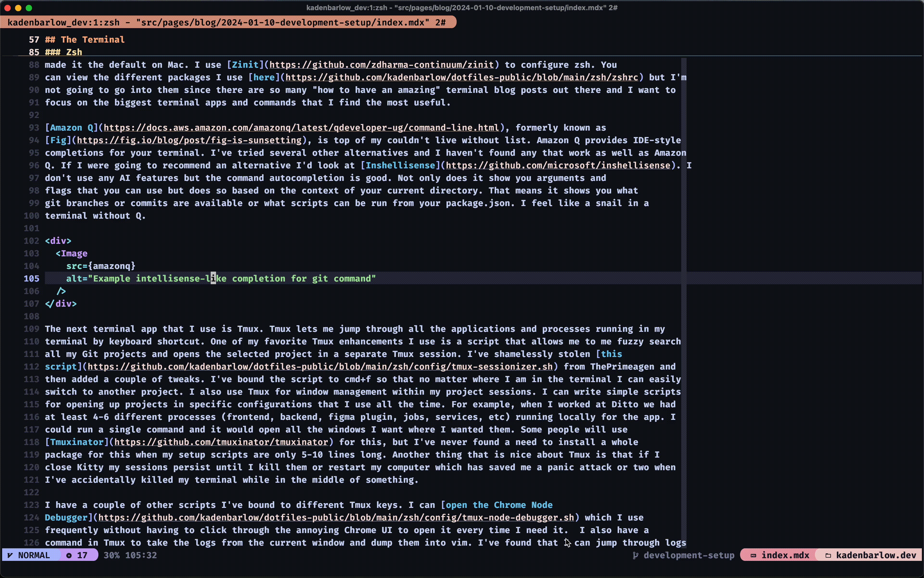Click 'src={amazonq}' attribute on line 104
924x578 pixels.
tap(101, 266)
